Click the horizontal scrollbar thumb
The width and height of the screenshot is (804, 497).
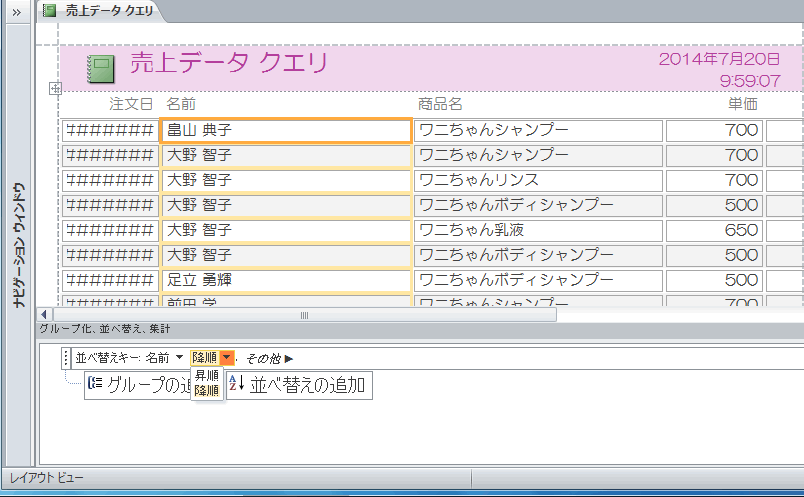click(x=305, y=315)
